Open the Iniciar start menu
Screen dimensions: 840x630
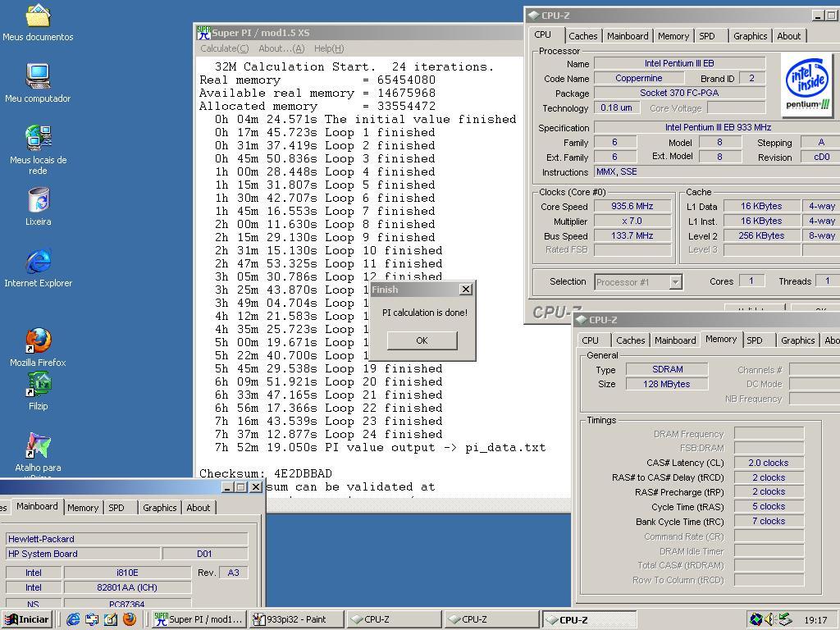coord(28,619)
